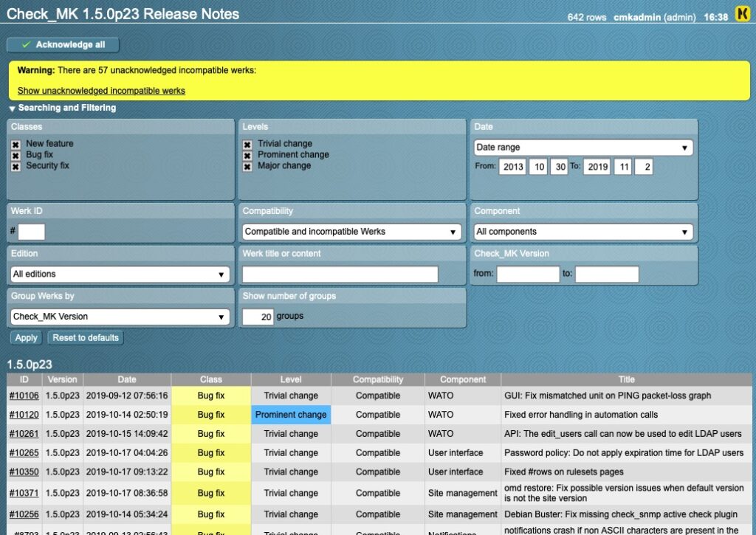
Task: Click the Werk title or content field
Action: click(x=340, y=275)
